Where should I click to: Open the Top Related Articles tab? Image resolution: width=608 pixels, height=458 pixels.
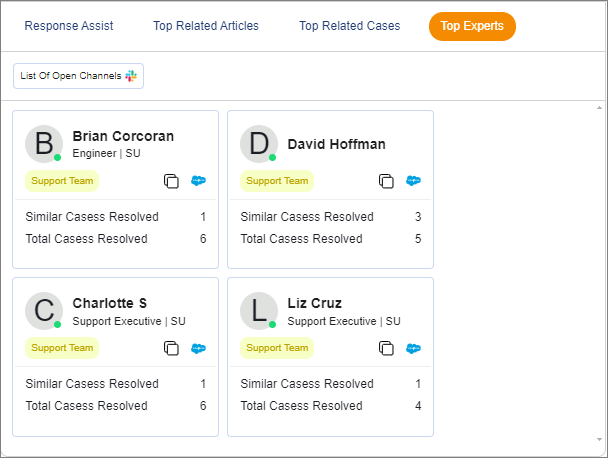tap(206, 26)
